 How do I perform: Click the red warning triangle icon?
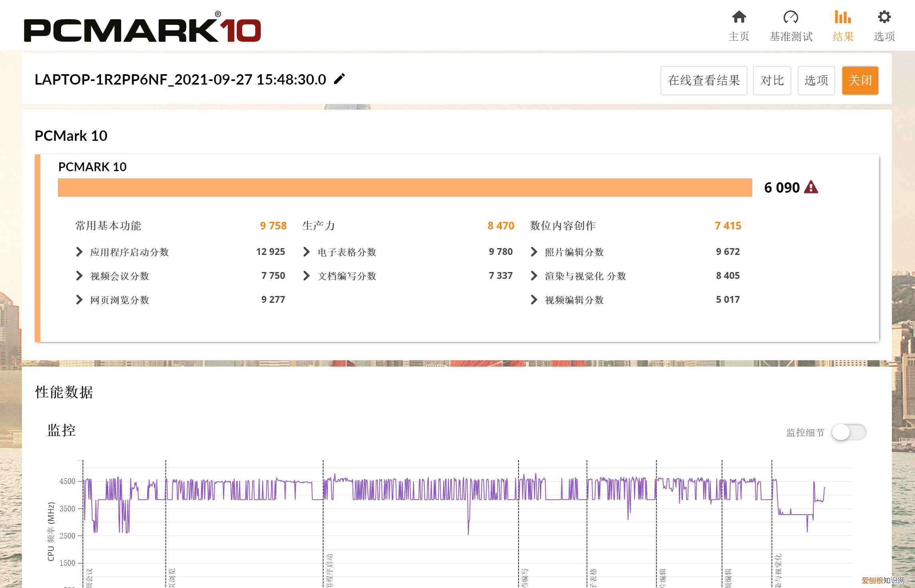pyautogui.click(x=811, y=187)
